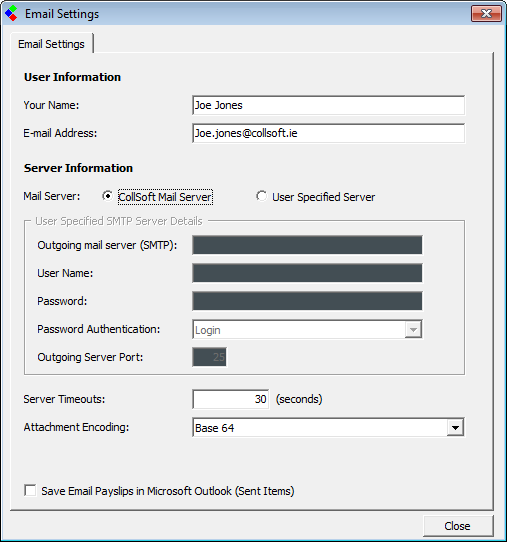Viewport: 507px width, 542px height.
Task: Click the Close button
Action: pos(458,526)
